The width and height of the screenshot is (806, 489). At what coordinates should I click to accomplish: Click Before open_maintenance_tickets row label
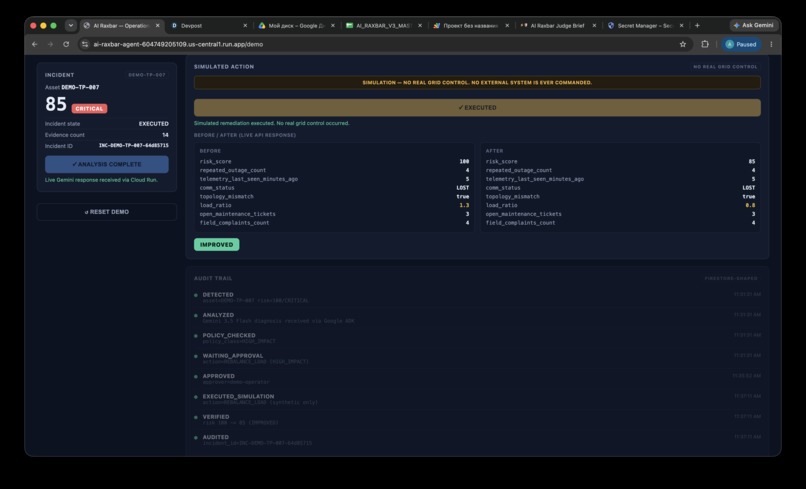[237, 214]
